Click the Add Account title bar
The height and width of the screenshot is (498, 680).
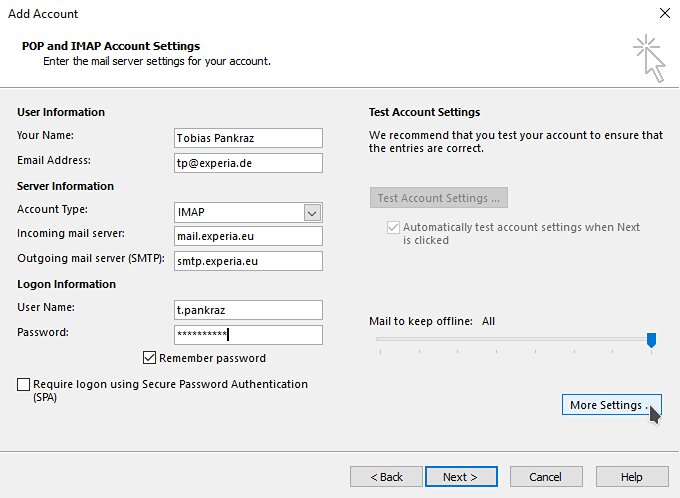coord(300,14)
